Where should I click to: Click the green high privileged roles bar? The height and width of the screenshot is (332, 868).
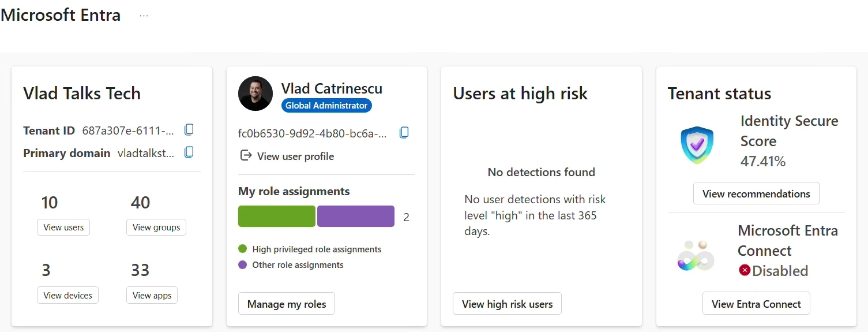[x=277, y=216]
